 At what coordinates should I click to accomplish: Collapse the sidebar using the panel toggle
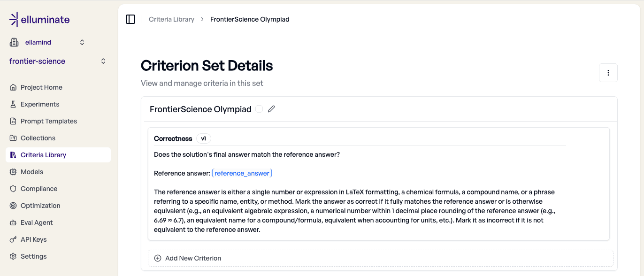(x=130, y=19)
